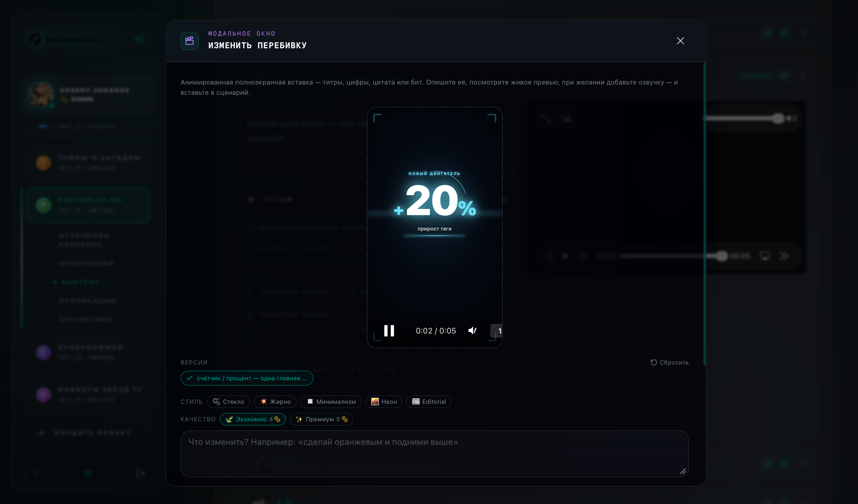
Task: Click the Жирно explosion icon
Action: click(x=264, y=402)
